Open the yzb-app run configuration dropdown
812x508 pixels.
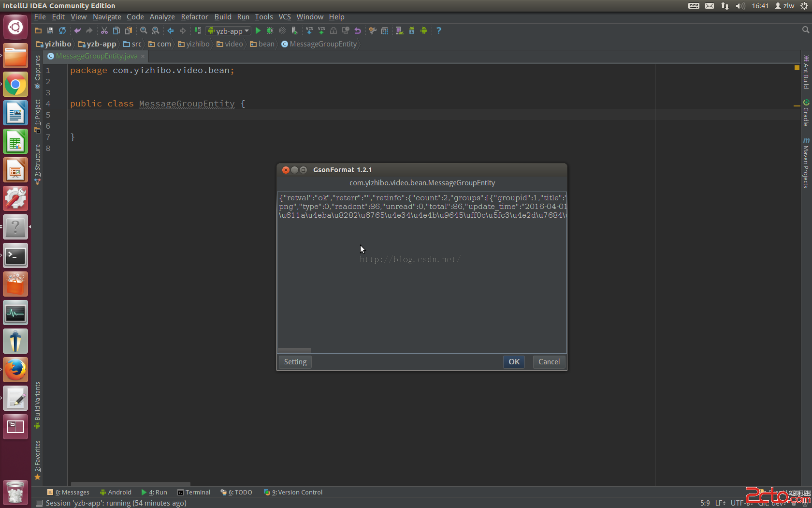coord(229,30)
